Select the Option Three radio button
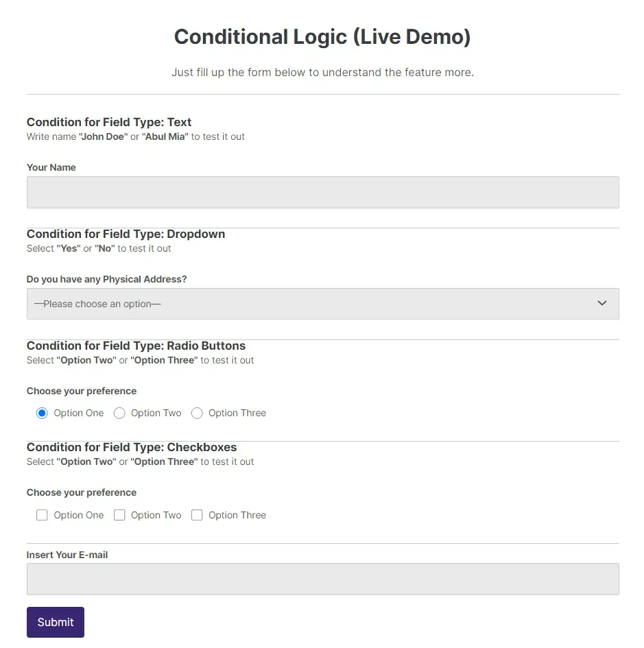644x648 pixels. (x=197, y=413)
